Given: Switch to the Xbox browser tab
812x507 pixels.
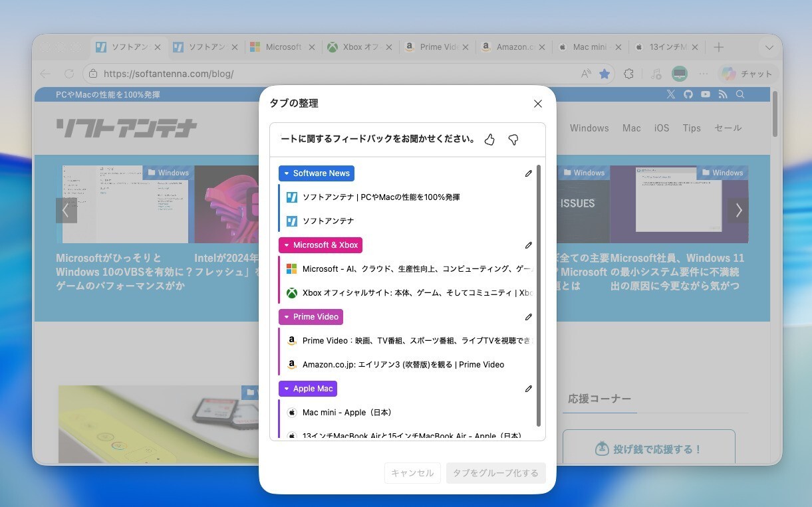Looking at the screenshot, I should (360, 47).
